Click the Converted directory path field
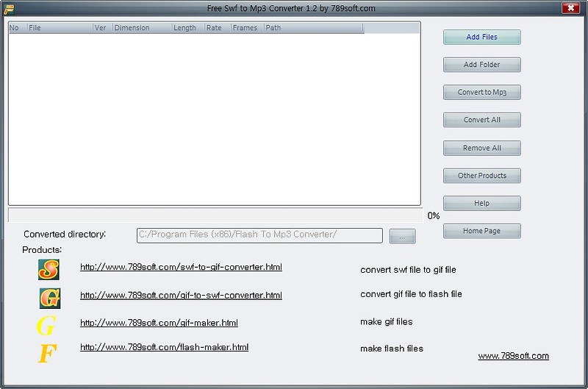The width and height of the screenshot is (588, 389). pos(259,235)
